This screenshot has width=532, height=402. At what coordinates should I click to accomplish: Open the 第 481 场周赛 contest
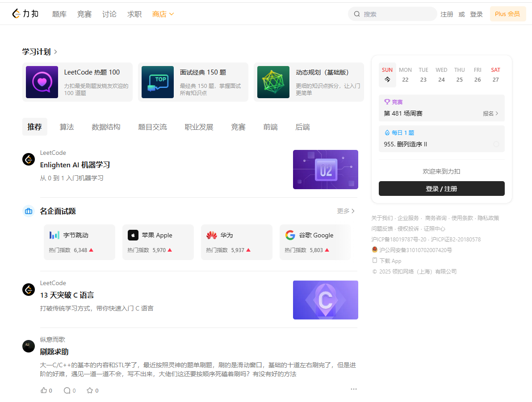403,113
